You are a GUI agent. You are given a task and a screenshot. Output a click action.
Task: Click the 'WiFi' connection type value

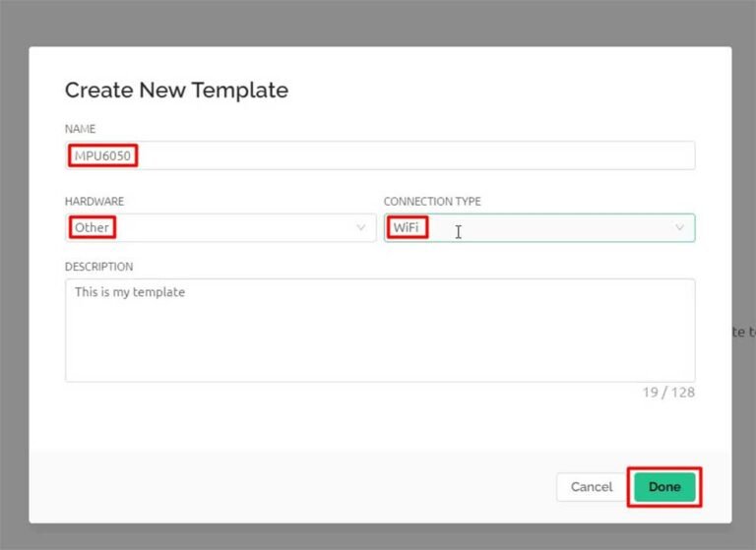406,228
